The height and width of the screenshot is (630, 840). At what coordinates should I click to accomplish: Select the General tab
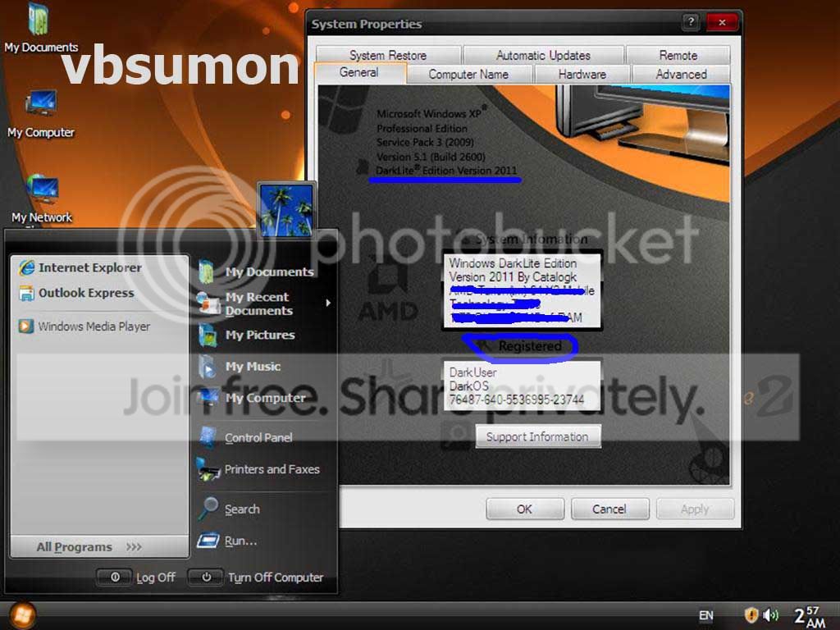359,73
